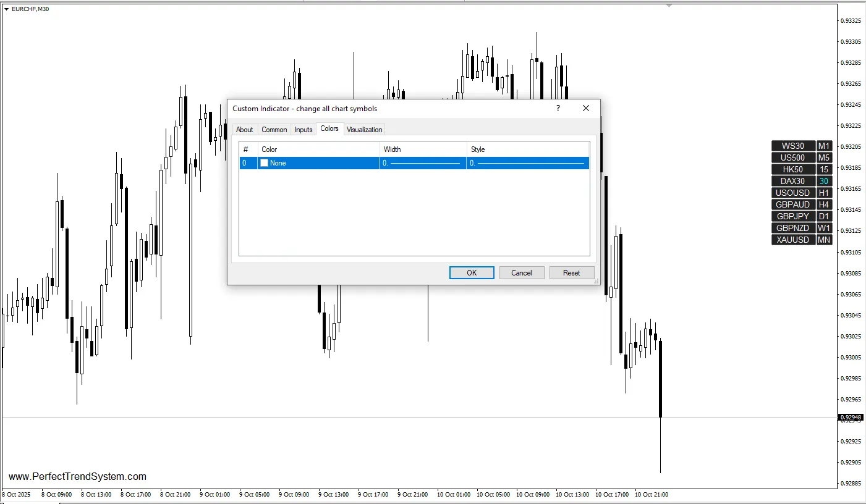Select the M5 timeframe icon
The width and height of the screenshot is (866, 504).
tap(823, 157)
